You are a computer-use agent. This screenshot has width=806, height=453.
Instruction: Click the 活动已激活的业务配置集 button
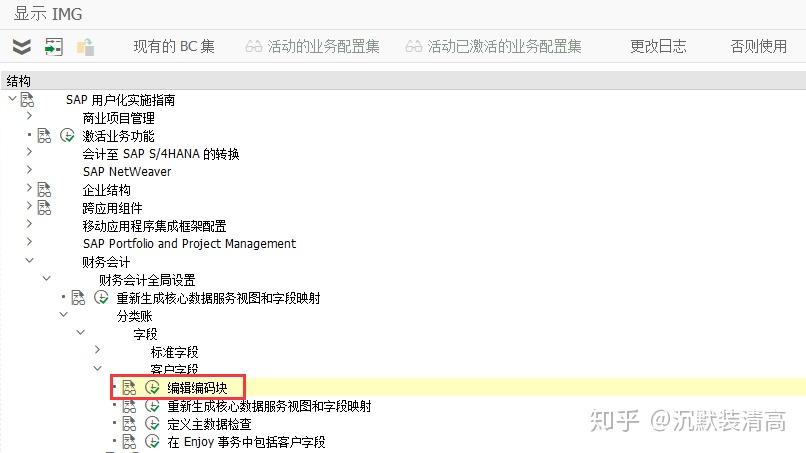pyautogui.click(x=493, y=47)
